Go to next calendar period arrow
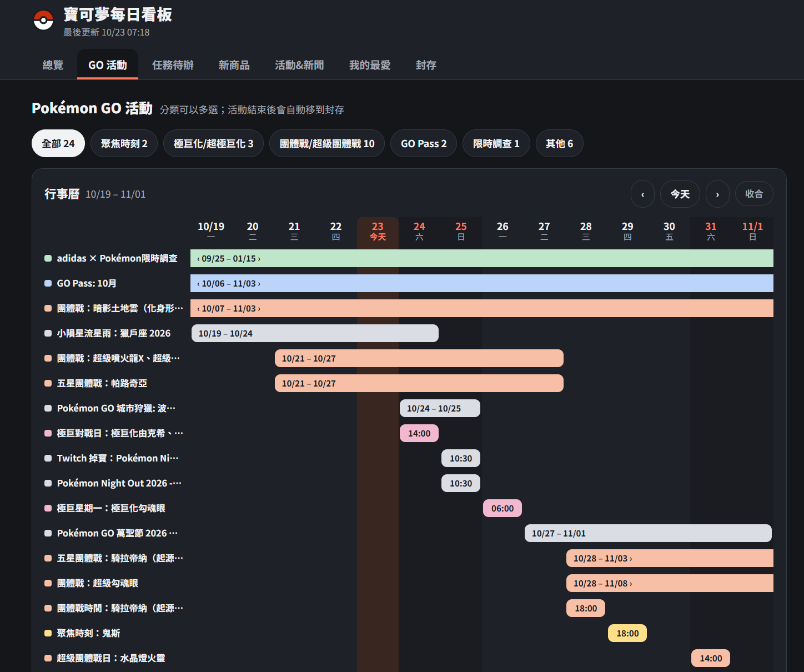The image size is (804, 672). [717, 194]
